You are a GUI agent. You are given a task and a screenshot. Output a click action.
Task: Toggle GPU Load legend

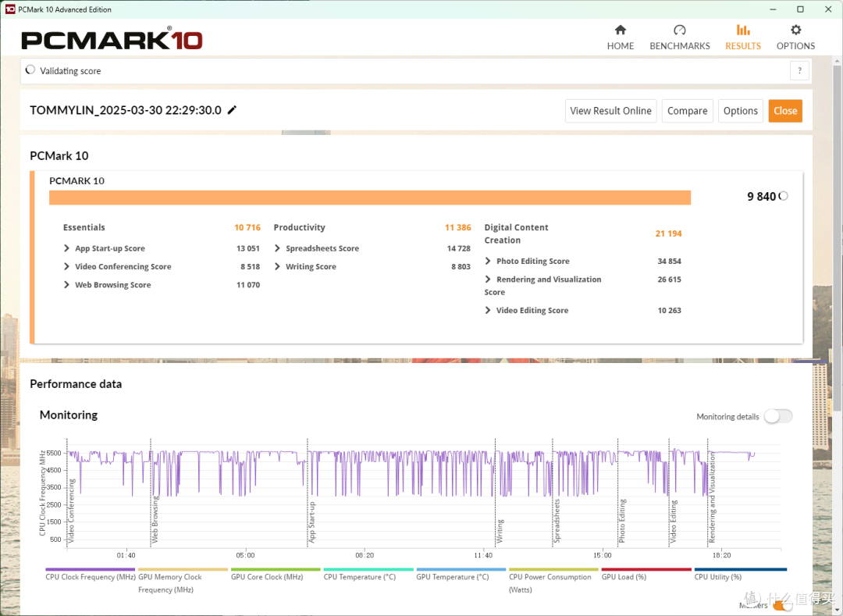646,574
